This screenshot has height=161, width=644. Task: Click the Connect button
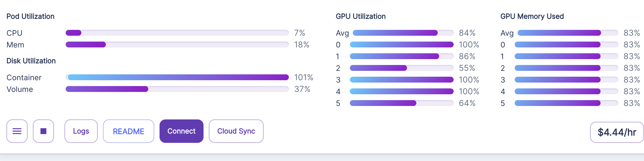coord(181,131)
